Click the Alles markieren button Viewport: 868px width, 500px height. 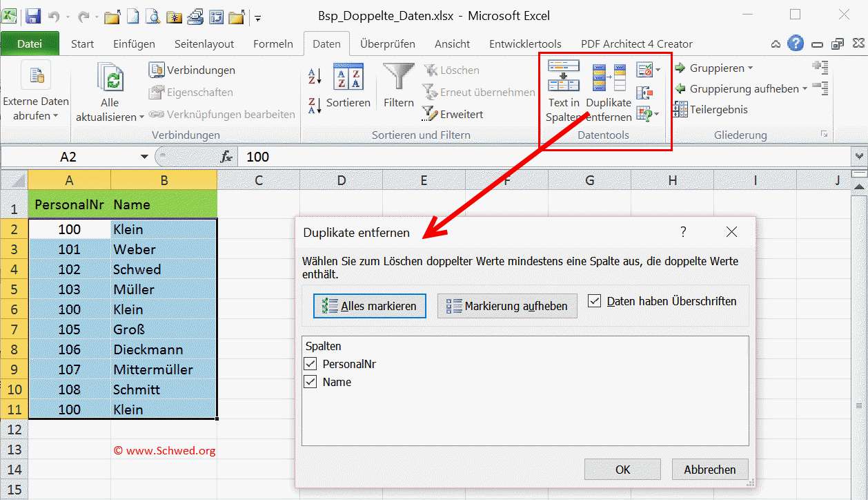coord(370,306)
